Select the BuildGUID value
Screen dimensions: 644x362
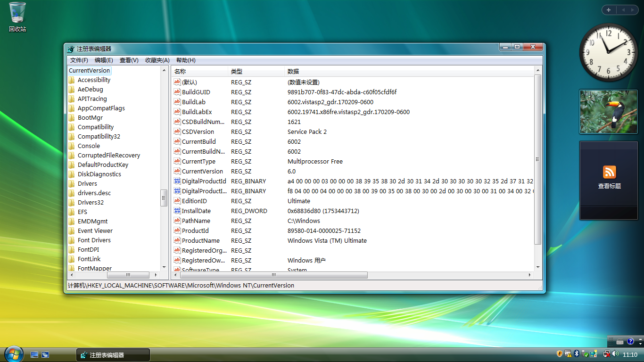coord(196,92)
